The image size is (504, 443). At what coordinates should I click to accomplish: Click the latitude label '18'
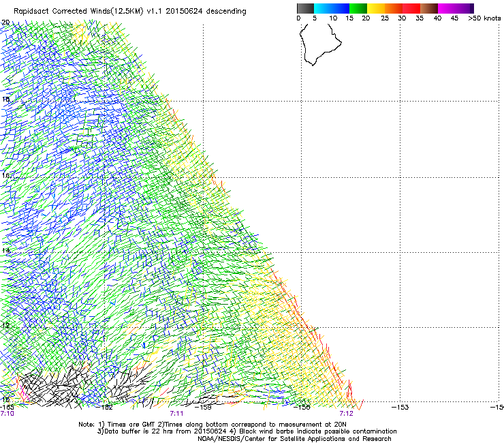tap(5, 99)
